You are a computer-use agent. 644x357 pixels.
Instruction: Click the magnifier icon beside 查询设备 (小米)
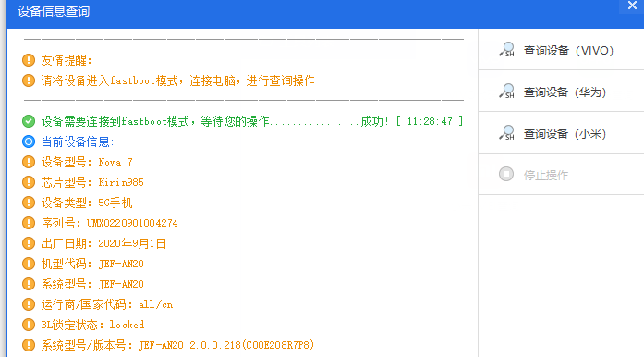coord(507,132)
